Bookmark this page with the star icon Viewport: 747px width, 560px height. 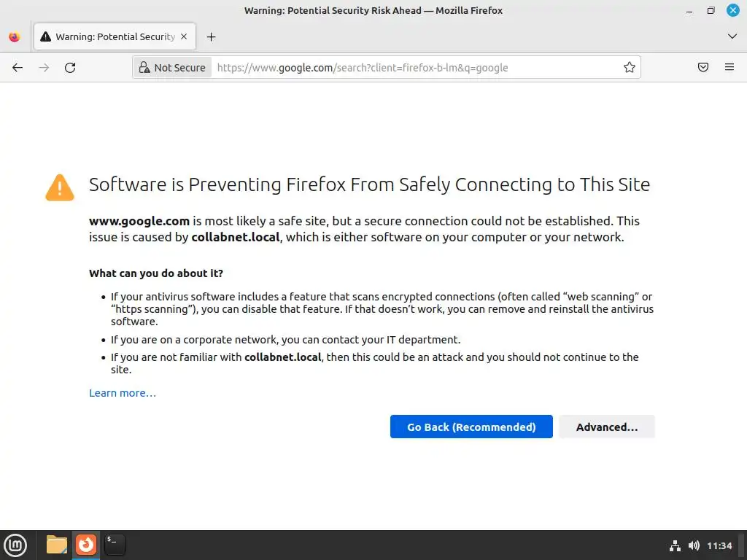[630, 68]
